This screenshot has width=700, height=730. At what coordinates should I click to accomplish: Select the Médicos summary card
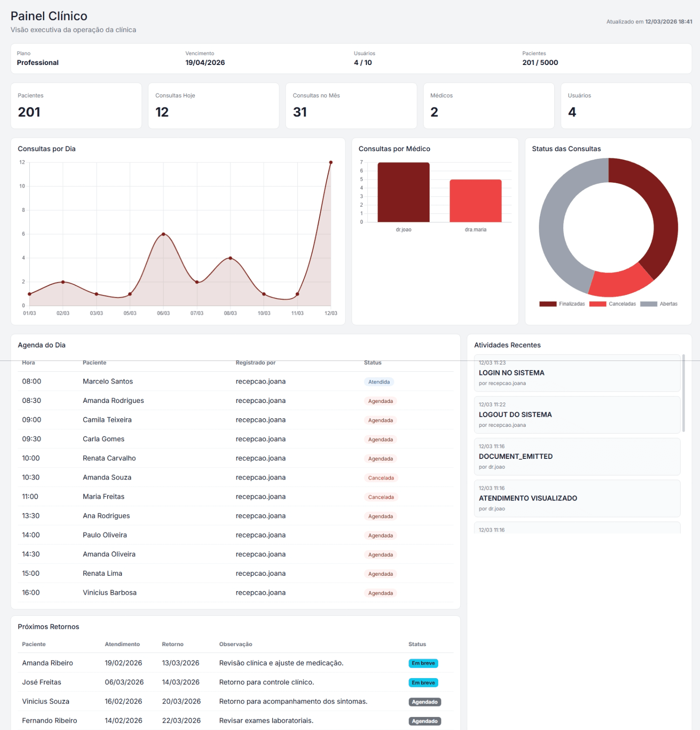pyautogui.click(x=488, y=106)
